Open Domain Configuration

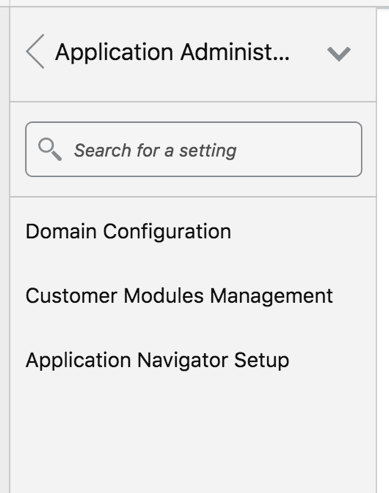coord(128,231)
